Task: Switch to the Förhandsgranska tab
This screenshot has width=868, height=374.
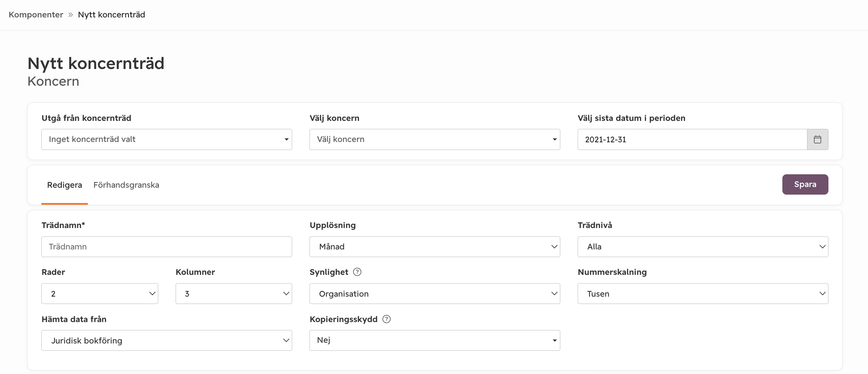Action: click(126, 185)
